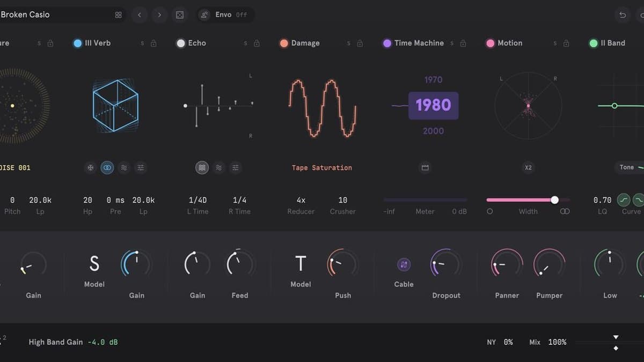
Task: Click the Time Machine calendar icon below 2000
Action: click(x=425, y=168)
